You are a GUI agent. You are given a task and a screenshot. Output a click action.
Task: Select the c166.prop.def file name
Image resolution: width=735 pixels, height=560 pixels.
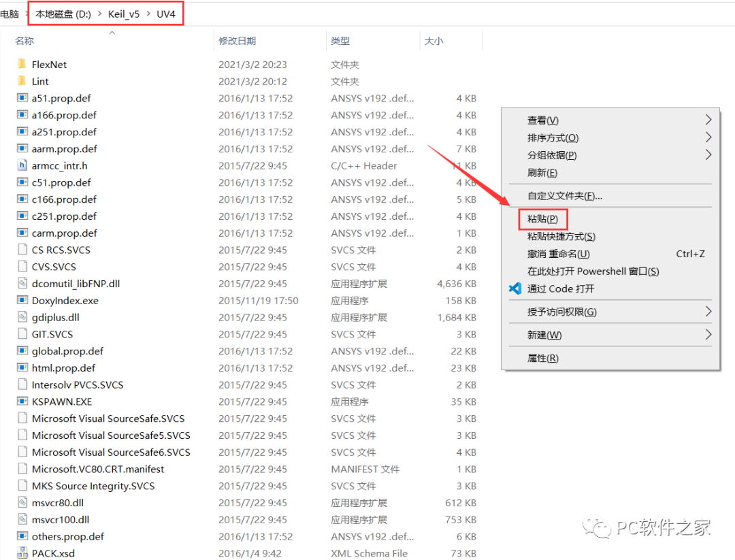(64, 199)
